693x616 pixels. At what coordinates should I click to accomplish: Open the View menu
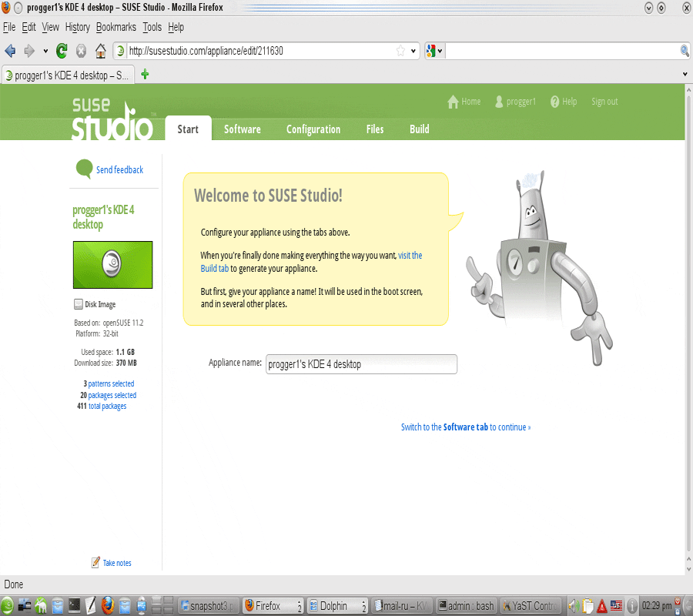50,27
